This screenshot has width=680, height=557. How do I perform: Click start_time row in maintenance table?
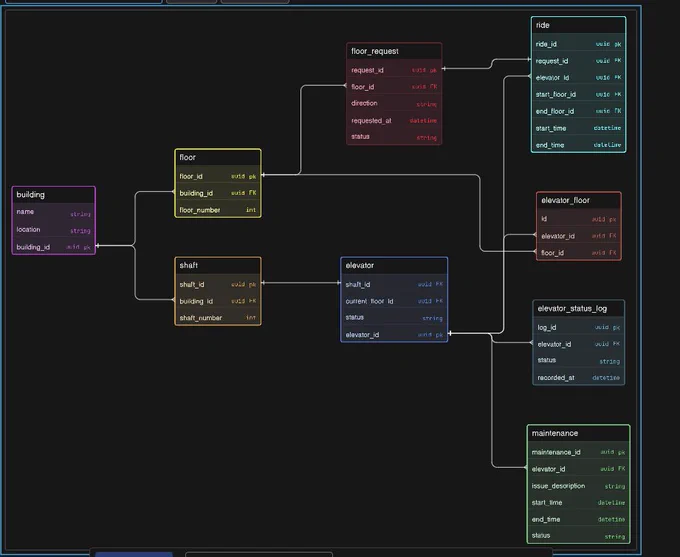(579, 502)
